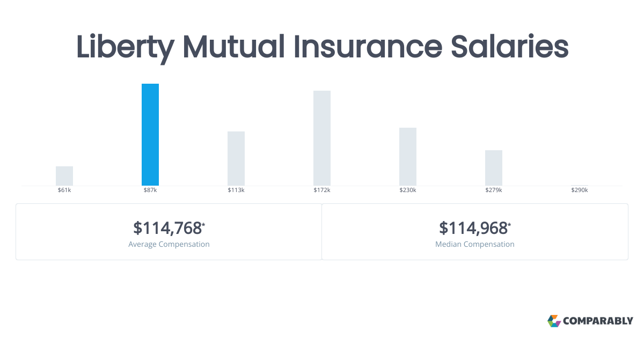644x338 pixels.
Task: Click the $230k salary bar
Action: [408, 157]
